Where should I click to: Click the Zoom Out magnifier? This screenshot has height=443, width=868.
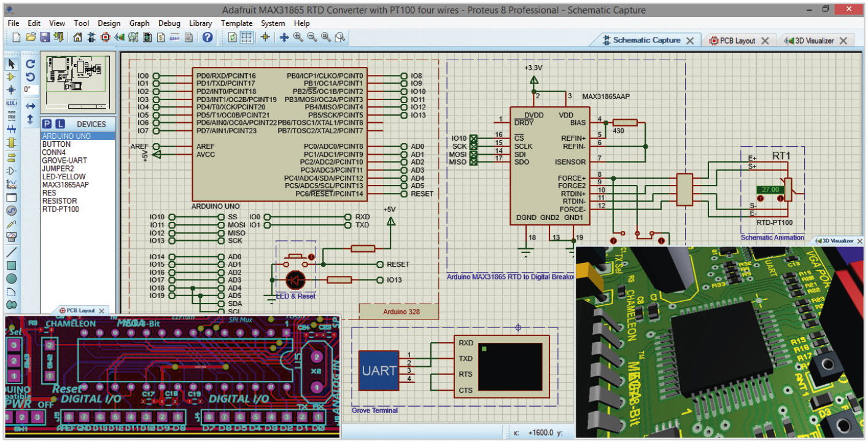click(x=312, y=37)
